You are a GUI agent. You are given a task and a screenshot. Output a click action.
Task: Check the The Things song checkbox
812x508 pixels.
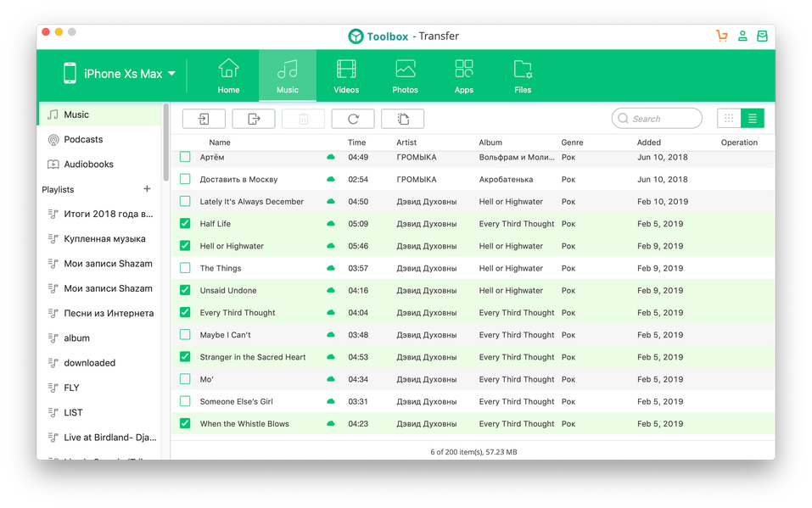(185, 268)
